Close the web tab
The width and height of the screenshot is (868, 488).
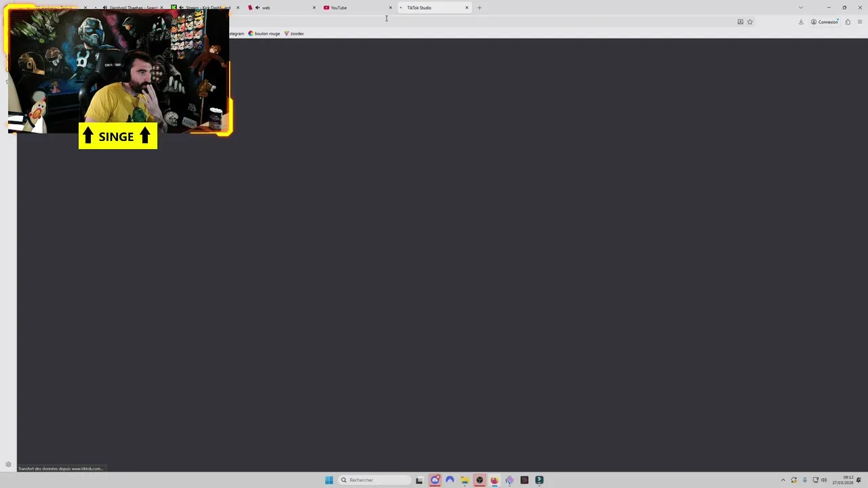pyautogui.click(x=314, y=7)
